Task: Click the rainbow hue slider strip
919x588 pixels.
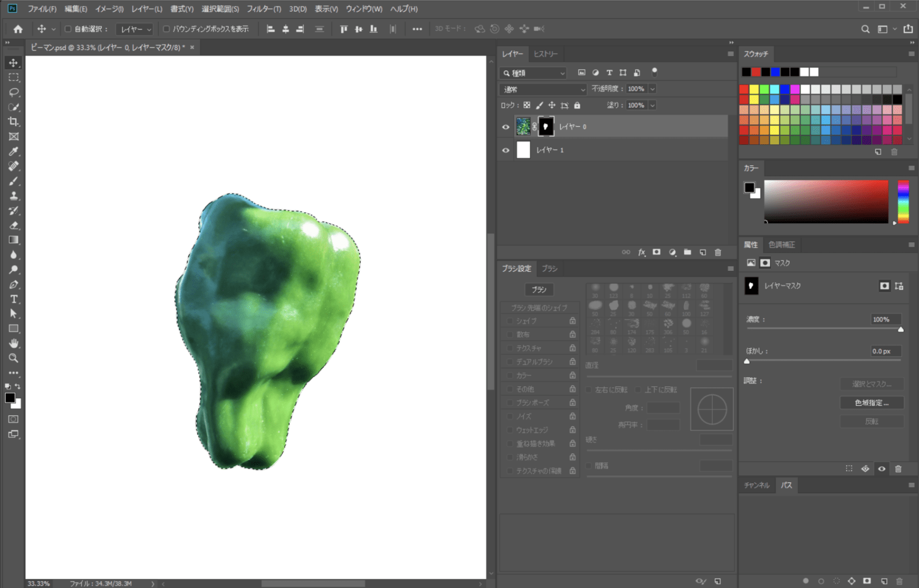Action: click(903, 202)
